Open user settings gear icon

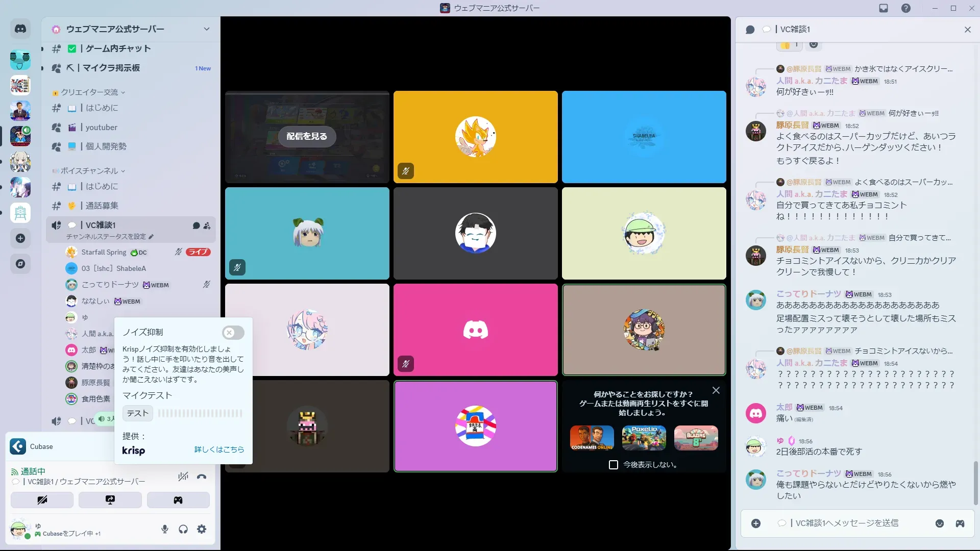tap(202, 529)
